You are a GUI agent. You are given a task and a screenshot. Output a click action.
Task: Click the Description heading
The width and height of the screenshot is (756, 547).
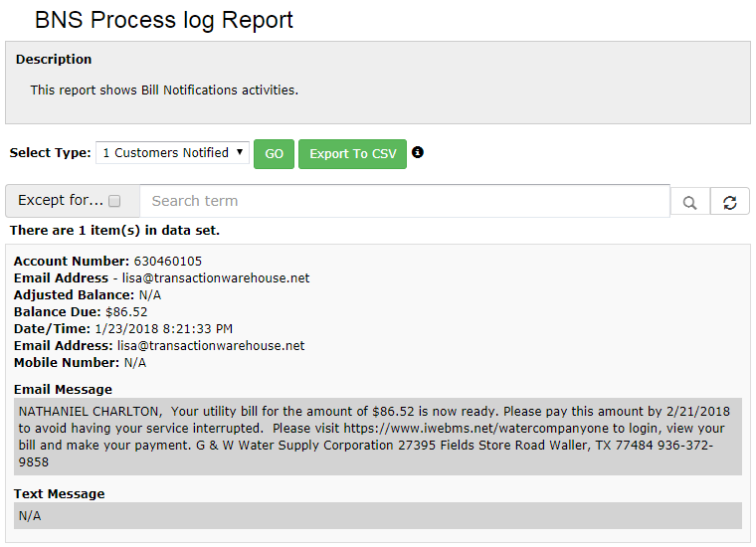pos(54,60)
